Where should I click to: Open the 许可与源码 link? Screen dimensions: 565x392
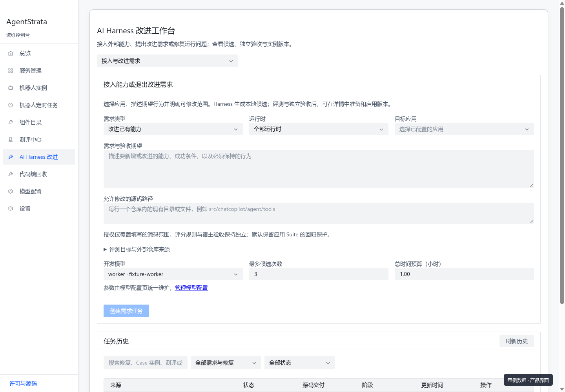point(23,383)
